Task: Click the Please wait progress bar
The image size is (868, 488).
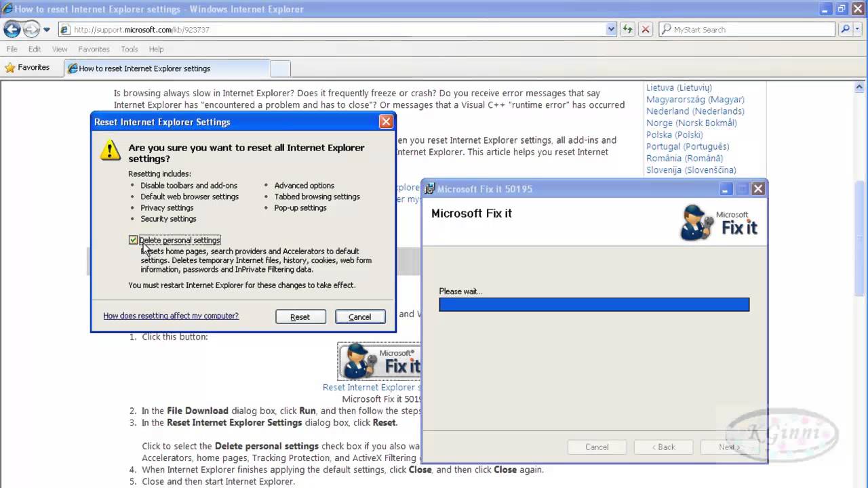Action: pyautogui.click(x=594, y=304)
